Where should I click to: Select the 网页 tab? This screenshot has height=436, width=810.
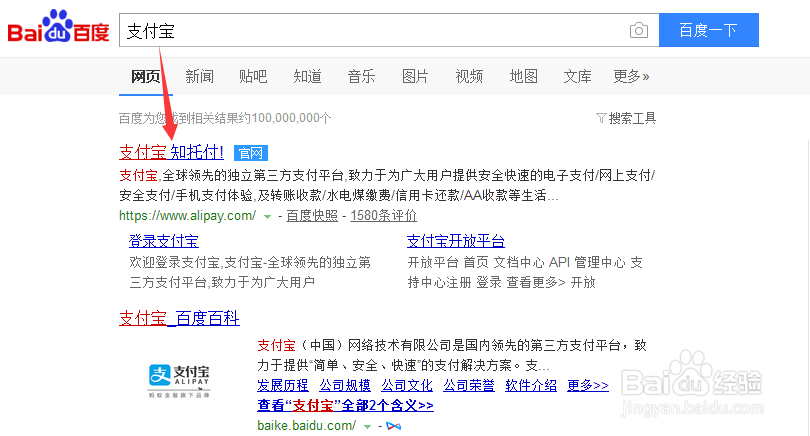pyautogui.click(x=146, y=76)
